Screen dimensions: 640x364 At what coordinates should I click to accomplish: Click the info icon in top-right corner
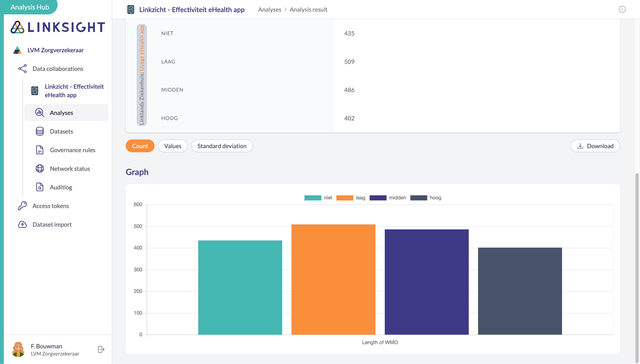point(622,10)
